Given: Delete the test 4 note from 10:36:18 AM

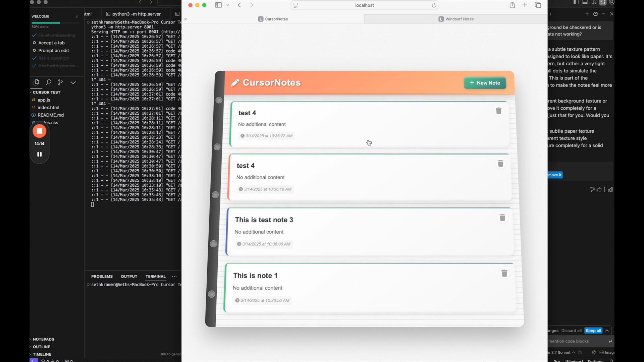Looking at the screenshot, I should (x=500, y=164).
